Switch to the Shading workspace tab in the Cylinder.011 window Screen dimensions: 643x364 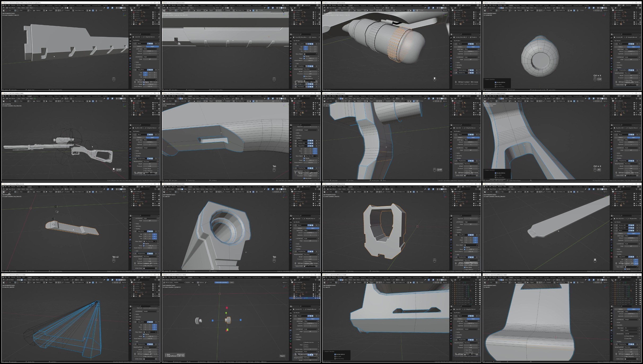point(226,278)
